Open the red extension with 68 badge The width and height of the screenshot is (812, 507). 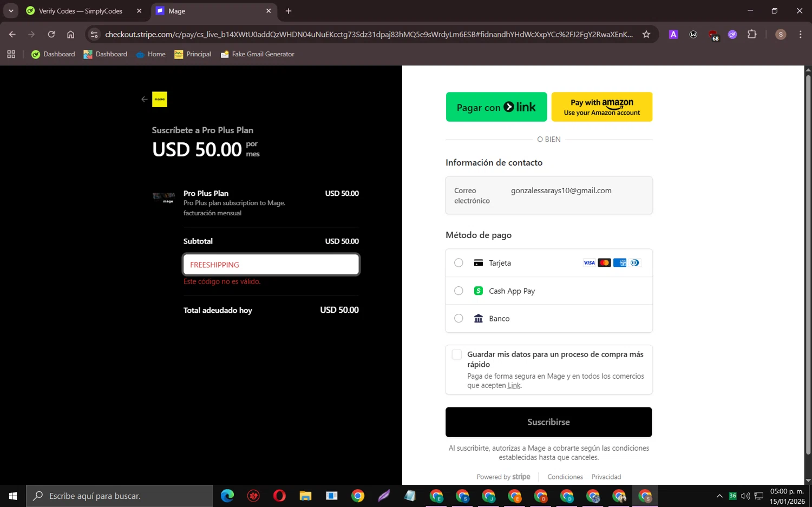coord(713,35)
